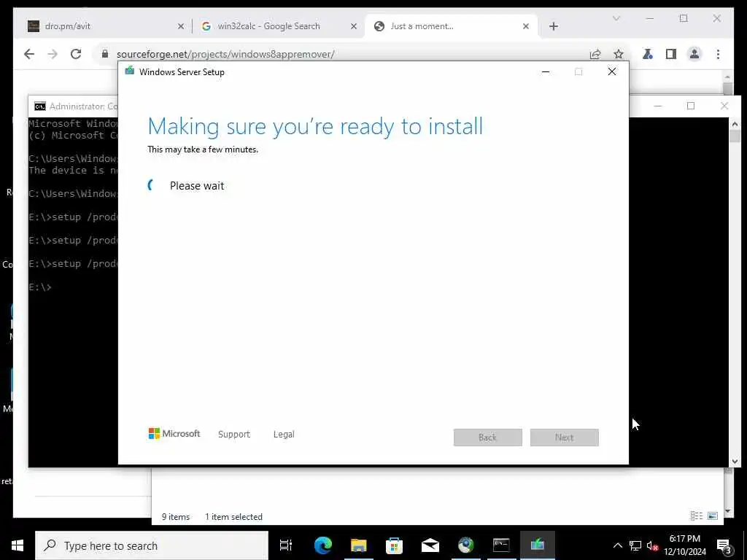Close the win32calc Google Search tab
Screen dimensions: 747x560
coord(354,27)
